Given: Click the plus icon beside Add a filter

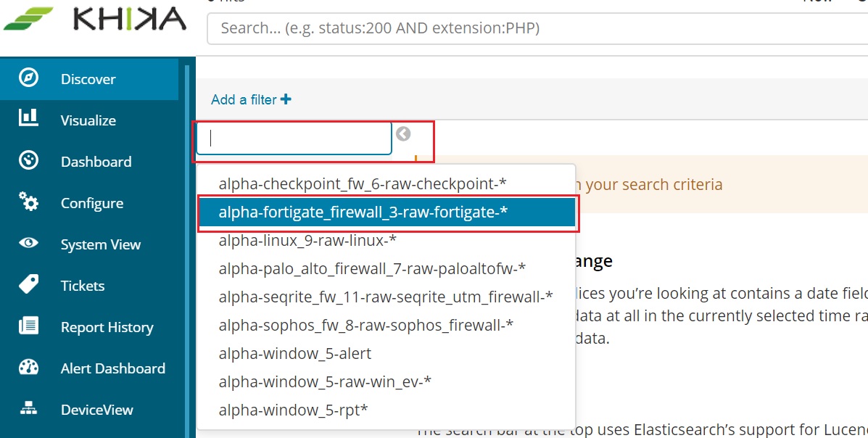Looking at the screenshot, I should coord(286,99).
